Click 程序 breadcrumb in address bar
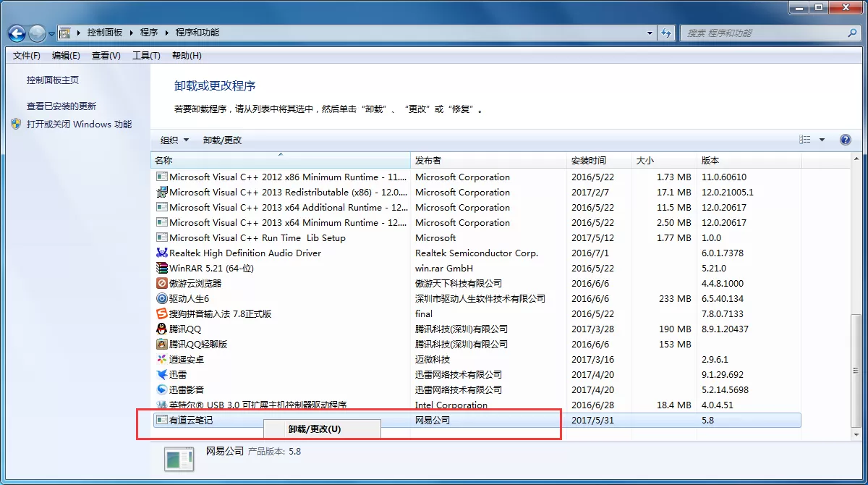Viewport: 868px width, 485px height. pyautogui.click(x=149, y=33)
